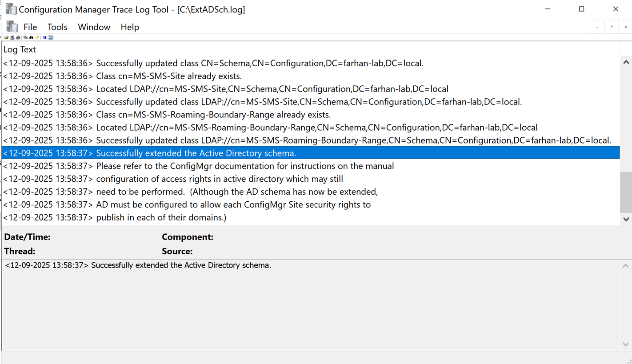Restore the inner log document window
Image resolution: width=632 pixels, height=364 pixels.
612,27
